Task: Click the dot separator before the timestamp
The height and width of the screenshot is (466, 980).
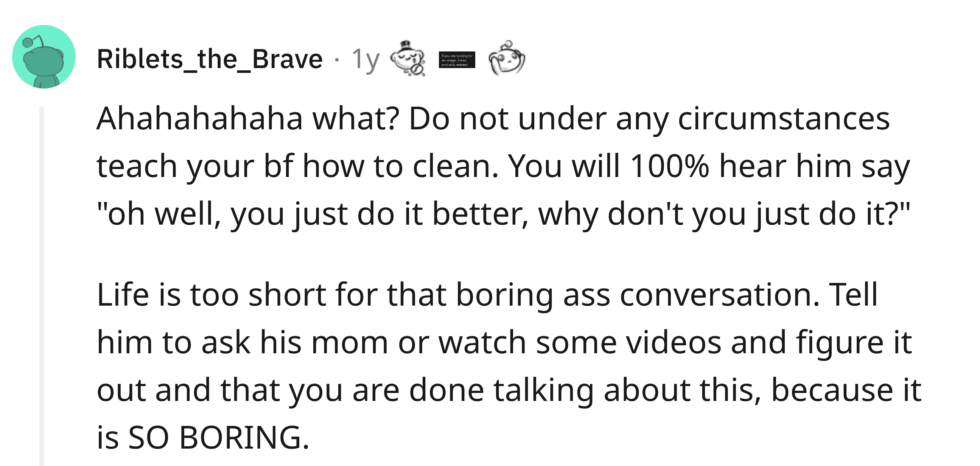Action: (337, 60)
